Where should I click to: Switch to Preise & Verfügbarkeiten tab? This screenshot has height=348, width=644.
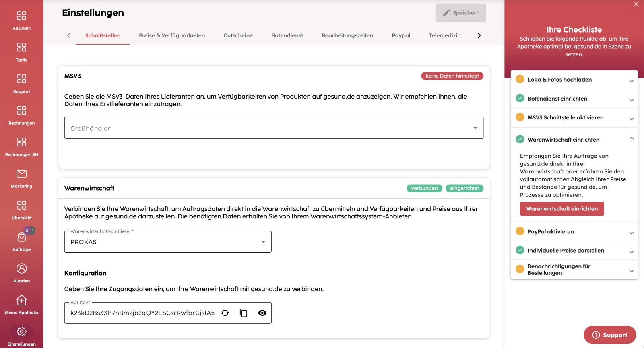172,35
